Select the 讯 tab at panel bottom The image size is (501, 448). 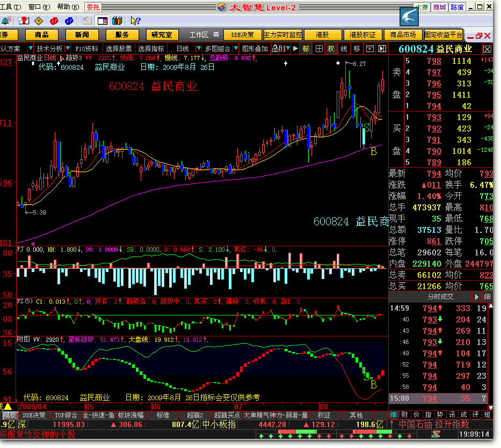tap(452, 415)
